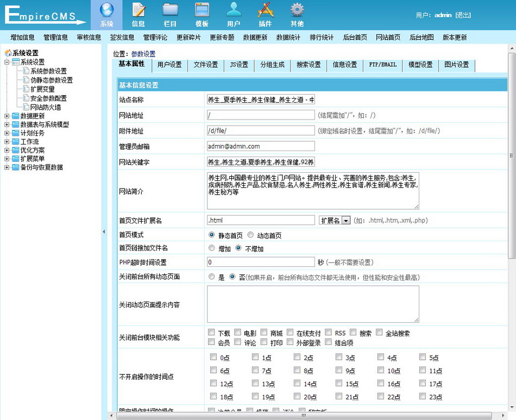Click the 管理员邮箱 input field
516x420 pixels.
click(x=261, y=146)
